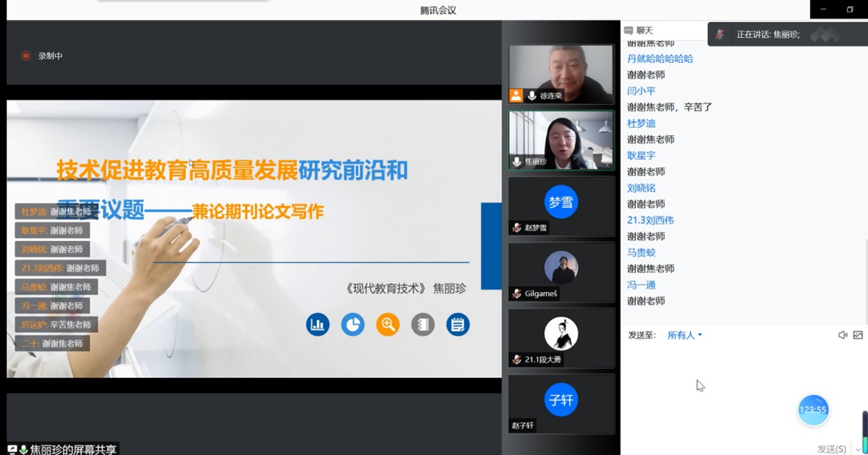
Task: Click the notepad checklist icon on the slide
Action: pos(458,324)
